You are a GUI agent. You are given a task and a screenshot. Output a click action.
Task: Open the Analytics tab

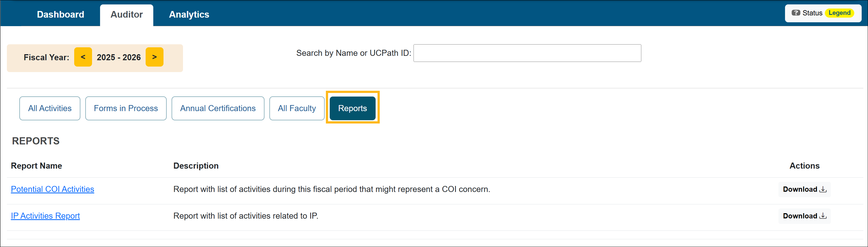pyautogui.click(x=189, y=15)
